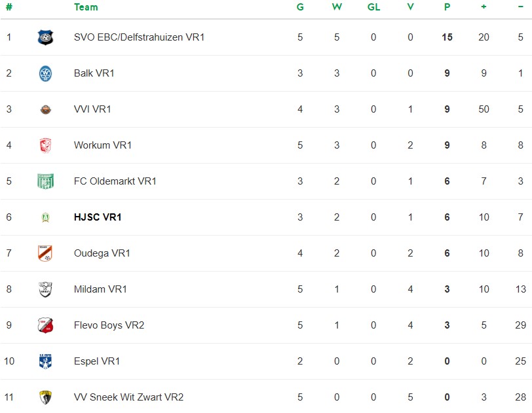Click the Flevo Boys VR2 crest
Screen dimensions: 532x413
coord(45,325)
